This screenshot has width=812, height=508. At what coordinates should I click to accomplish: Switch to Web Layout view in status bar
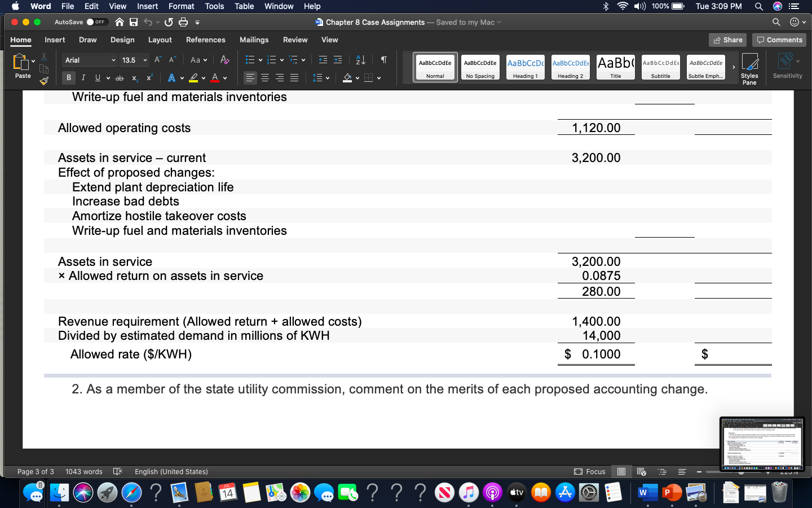pyautogui.click(x=641, y=472)
